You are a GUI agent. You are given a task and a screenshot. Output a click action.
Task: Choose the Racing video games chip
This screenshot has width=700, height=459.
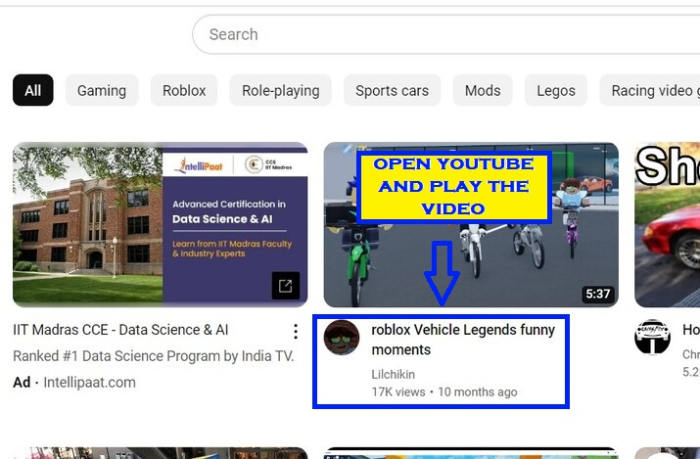click(x=654, y=90)
